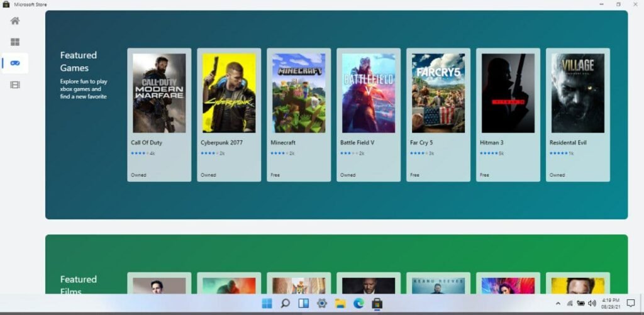The height and width of the screenshot is (315, 644).
Task: Open the Home section in sidebar
Action: pyautogui.click(x=15, y=21)
